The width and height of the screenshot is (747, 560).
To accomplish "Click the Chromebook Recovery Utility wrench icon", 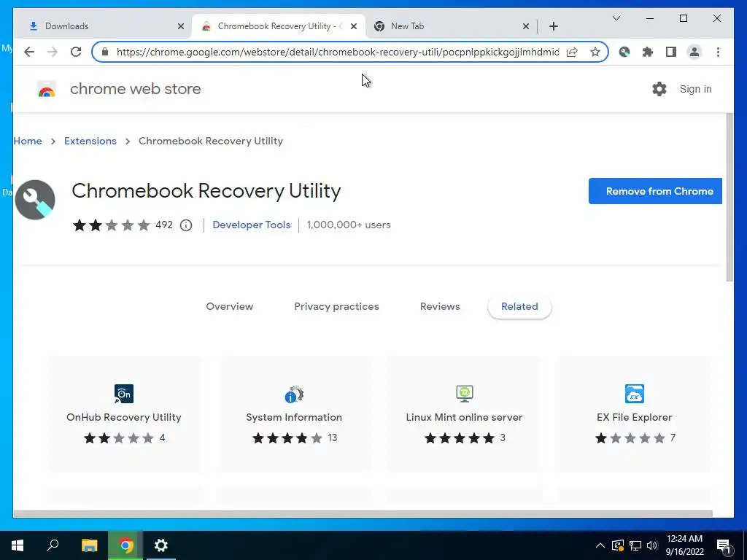I will (x=35, y=200).
